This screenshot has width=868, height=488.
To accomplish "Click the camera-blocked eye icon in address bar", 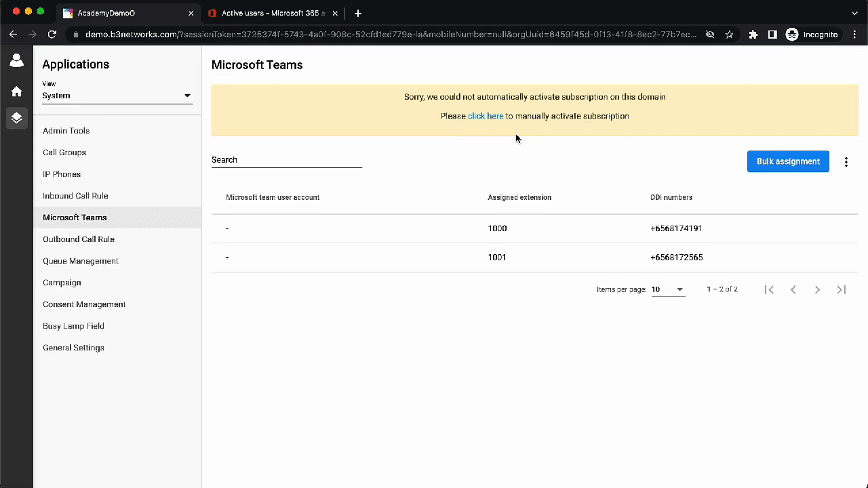I will [x=710, y=35].
